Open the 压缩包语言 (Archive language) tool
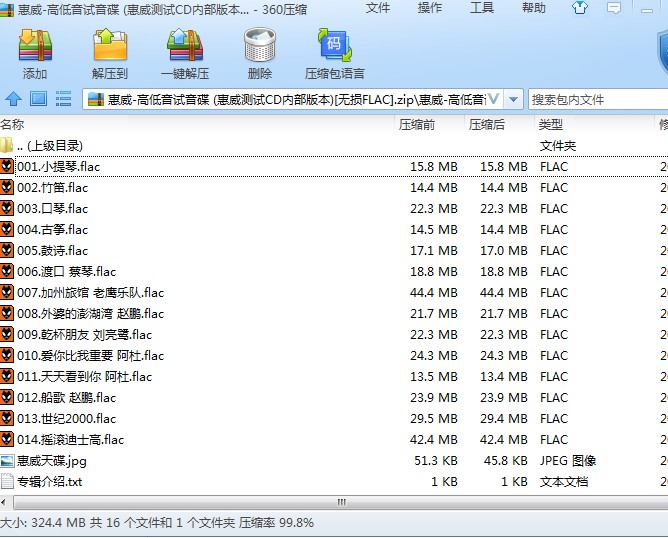This screenshot has width=668, height=538. [334, 54]
